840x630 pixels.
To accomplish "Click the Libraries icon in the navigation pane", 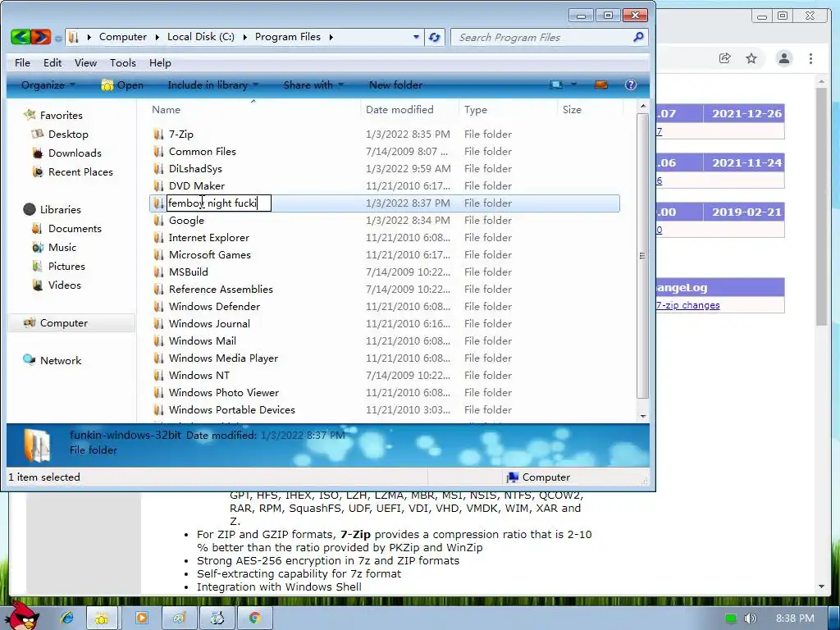I will tap(30, 209).
